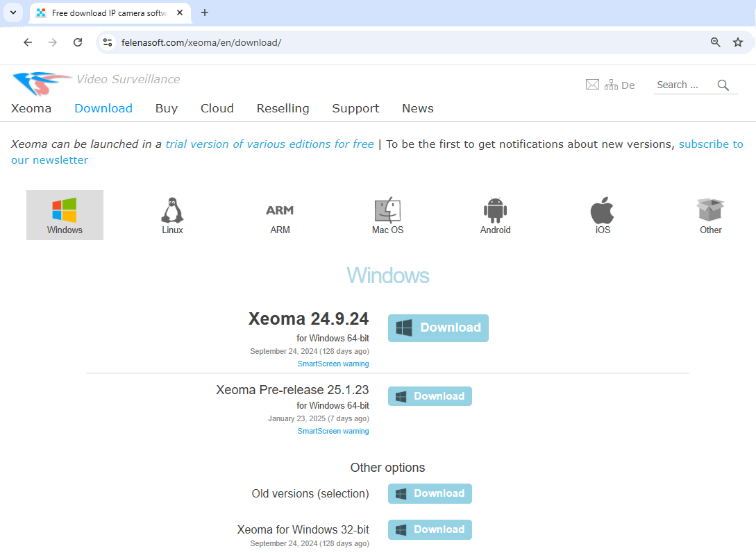Open the sitemap icon in header
This screenshot has height=553, width=756.
click(611, 85)
